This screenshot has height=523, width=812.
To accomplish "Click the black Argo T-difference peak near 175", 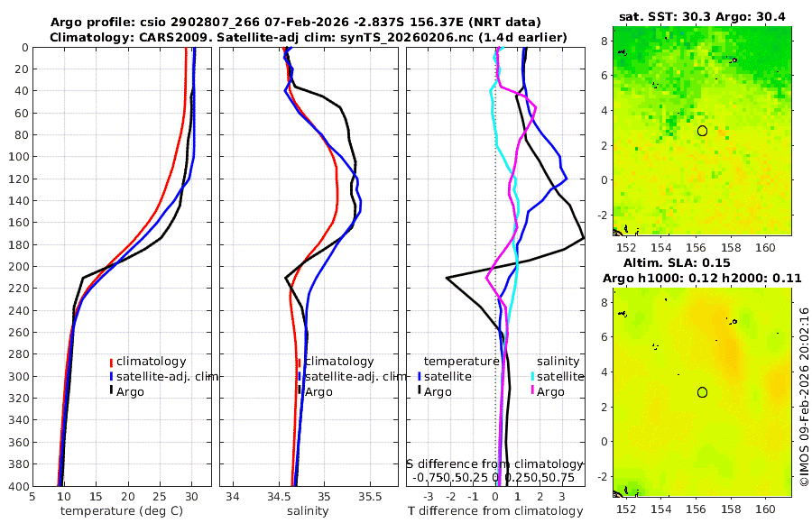I will tap(583, 238).
